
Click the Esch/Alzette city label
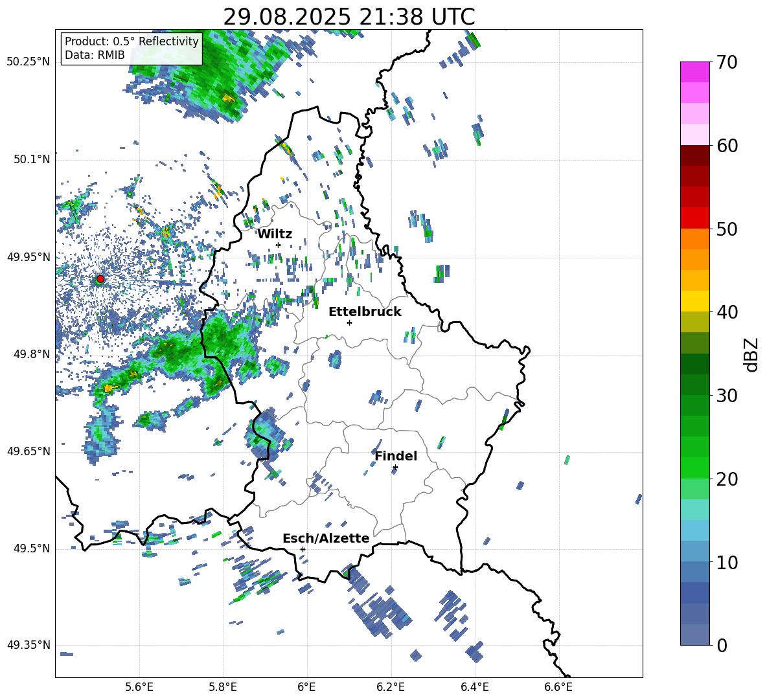[x=326, y=538]
